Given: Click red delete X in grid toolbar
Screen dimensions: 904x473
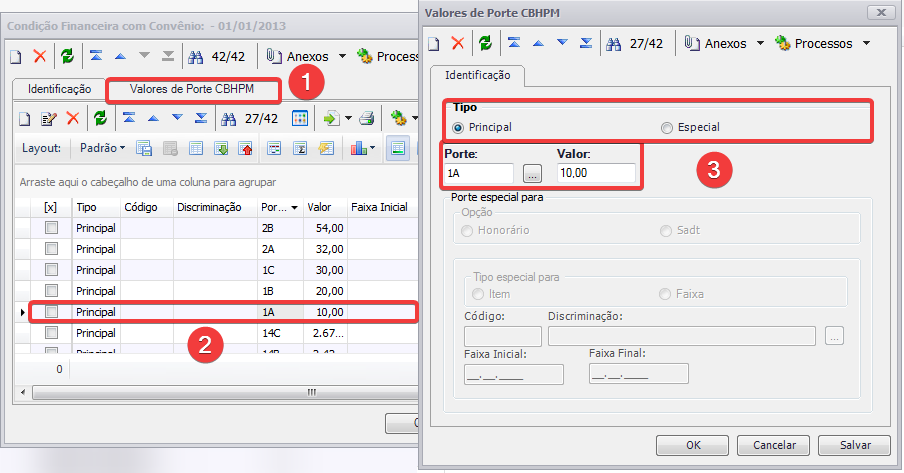Looking at the screenshot, I should (73, 118).
